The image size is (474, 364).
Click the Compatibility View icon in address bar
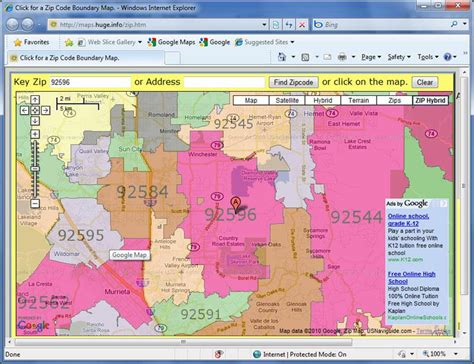(x=276, y=25)
